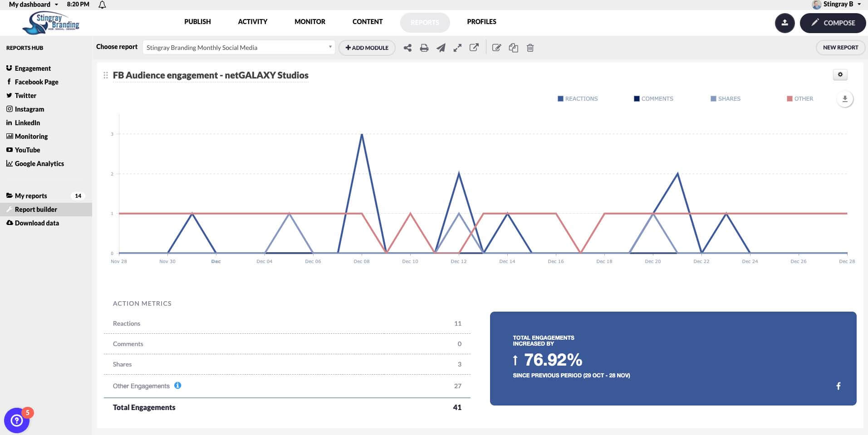
Task: Create a New Report
Action: tap(840, 47)
